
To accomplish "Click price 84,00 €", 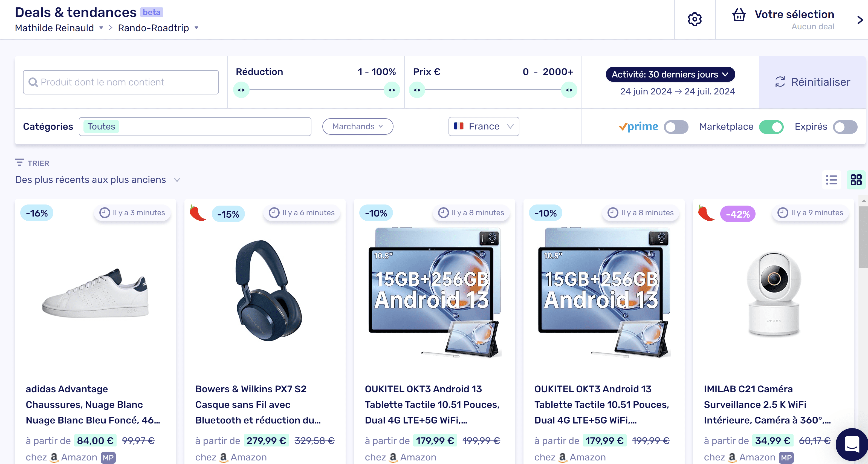I will [95, 441].
